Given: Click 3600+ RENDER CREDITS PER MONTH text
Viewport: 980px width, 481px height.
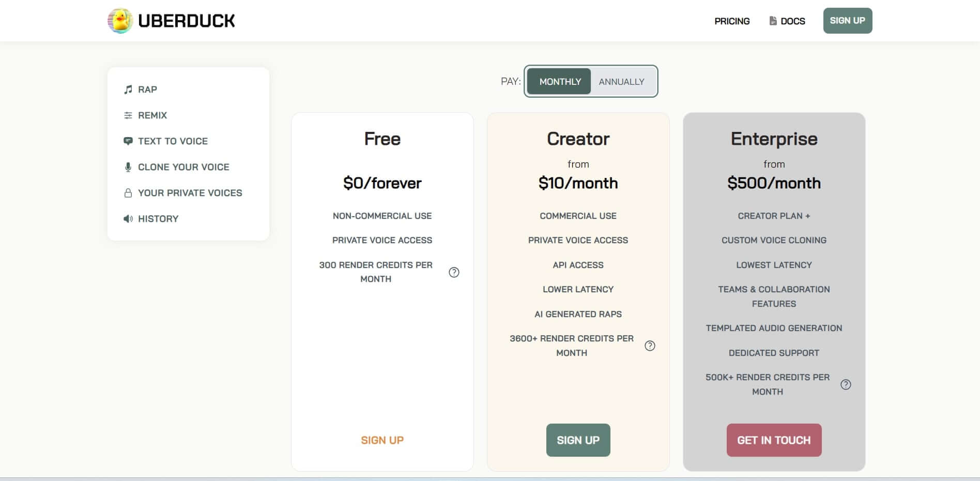Looking at the screenshot, I should pyautogui.click(x=572, y=345).
